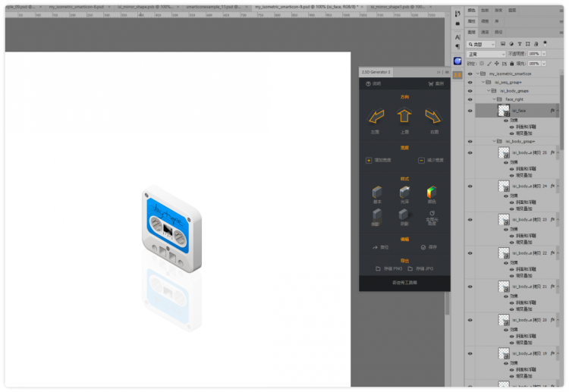This screenshot has width=569, height=392.
Task: Open the layer opacity dropdown arrow
Action: tap(543, 54)
